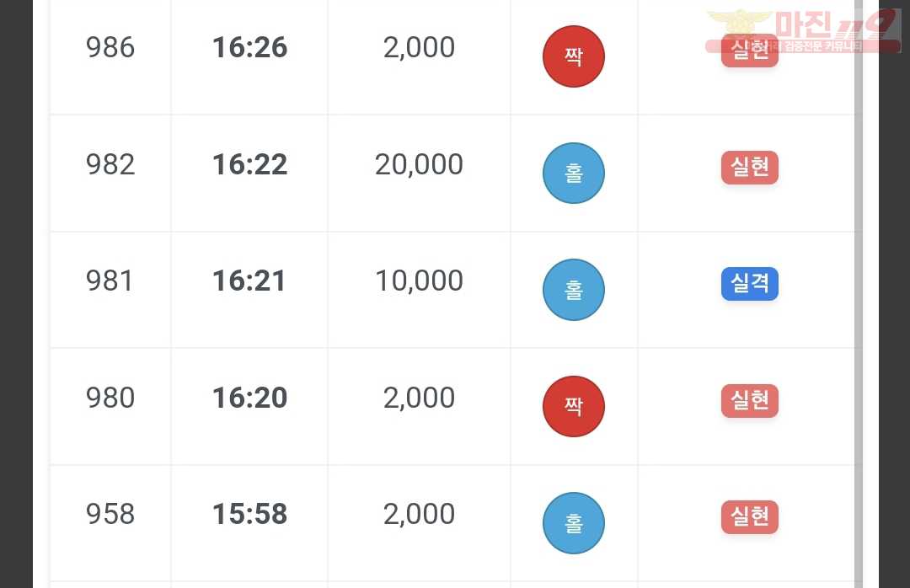Screen dimensions: 910x588
Task: Click round number 986
Action: tap(110, 47)
